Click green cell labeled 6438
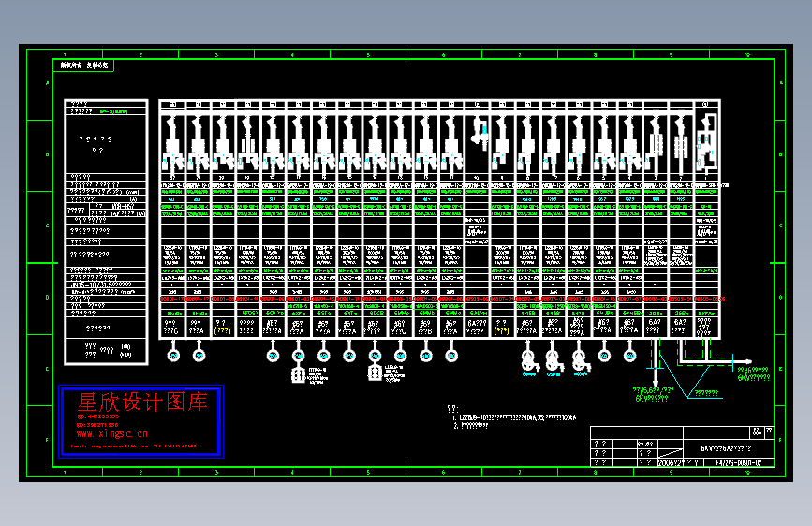 click(x=554, y=314)
